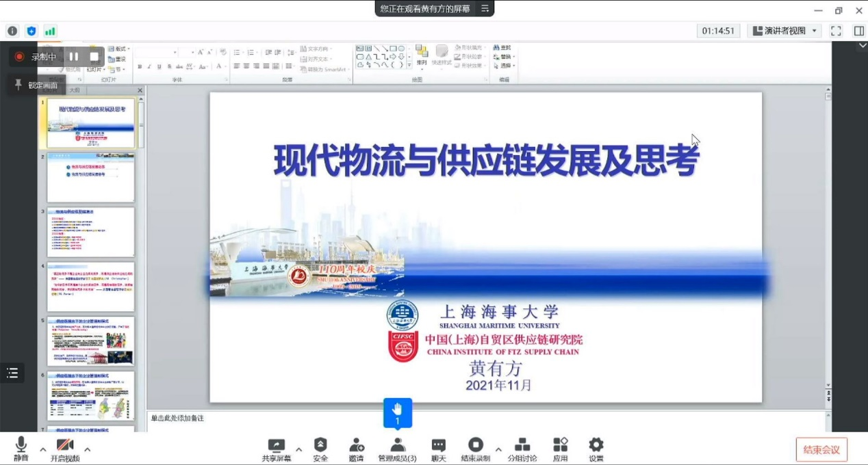This screenshot has width=868, height=465.
Task: Click the blue security shield icon
Action: (x=31, y=31)
